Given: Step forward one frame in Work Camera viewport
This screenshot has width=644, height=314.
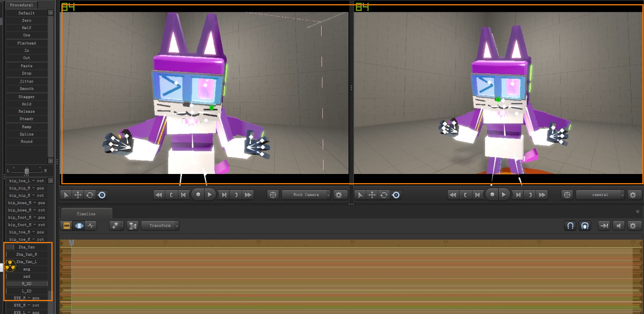Looking at the screenshot, I should point(224,195).
